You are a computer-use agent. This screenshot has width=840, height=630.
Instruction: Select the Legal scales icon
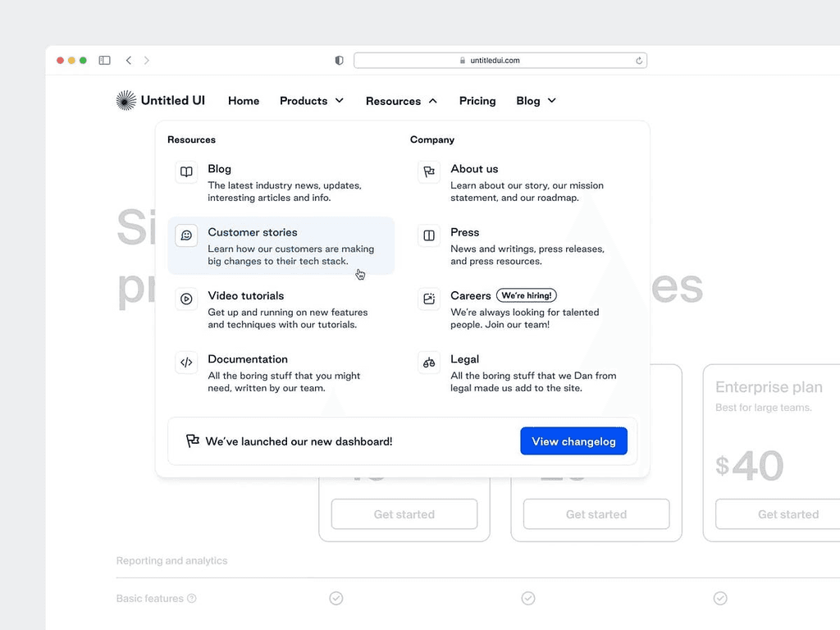tap(428, 363)
